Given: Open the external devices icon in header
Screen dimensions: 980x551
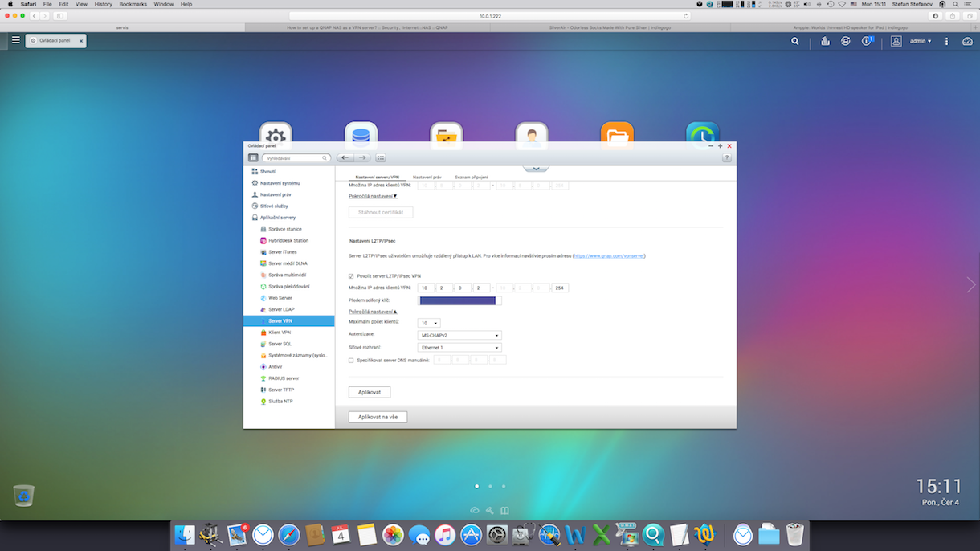Looking at the screenshot, I should tap(825, 41).
